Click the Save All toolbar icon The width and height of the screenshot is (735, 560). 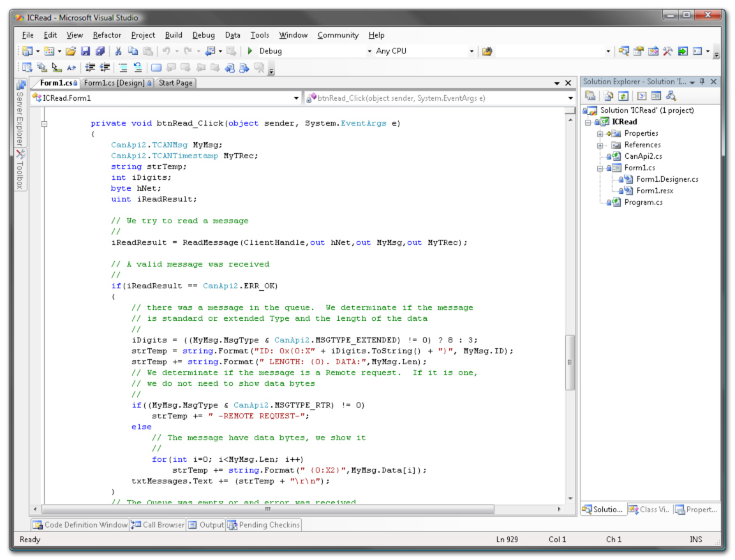click(x=100, y=51)
